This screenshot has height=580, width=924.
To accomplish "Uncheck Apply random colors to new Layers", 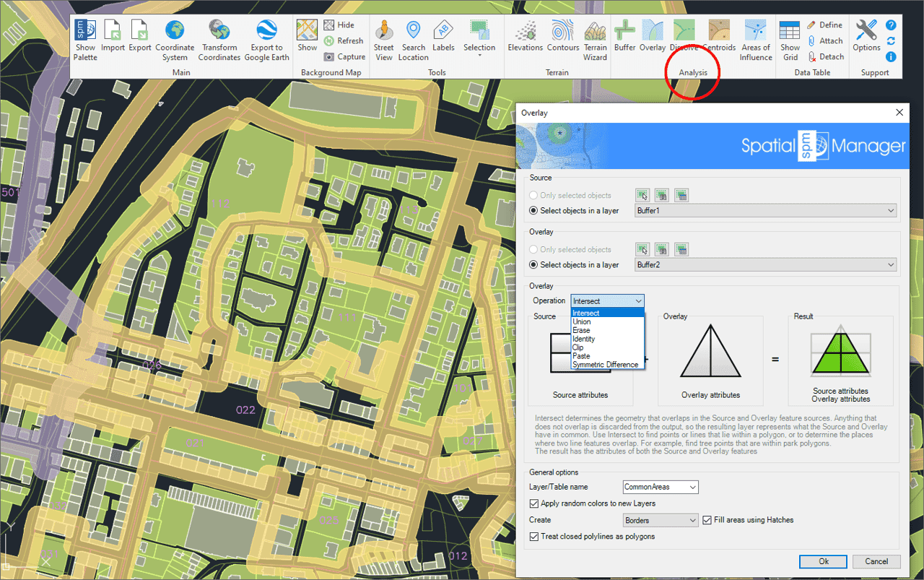I will pos(534,503).
